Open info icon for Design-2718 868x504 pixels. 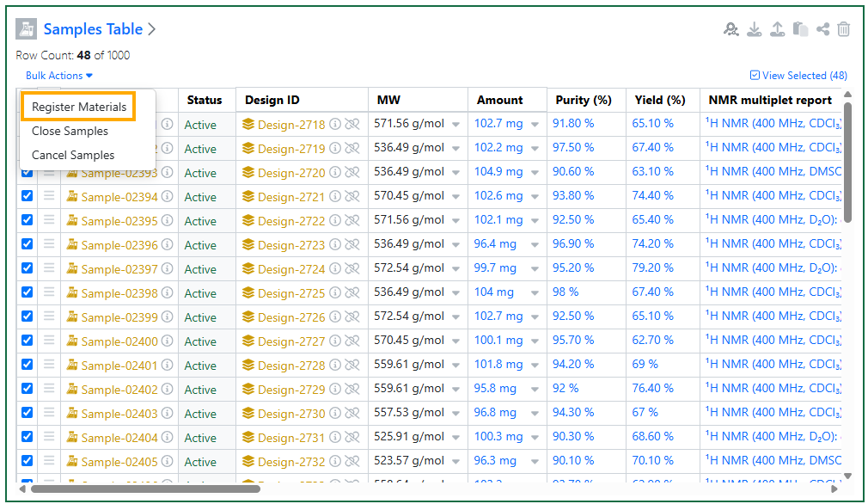point(335,124)
